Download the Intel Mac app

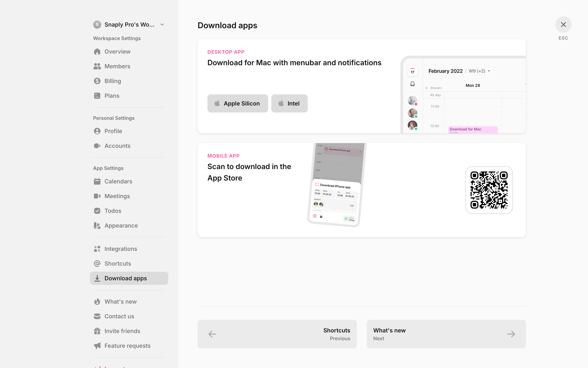pos(289,103)
